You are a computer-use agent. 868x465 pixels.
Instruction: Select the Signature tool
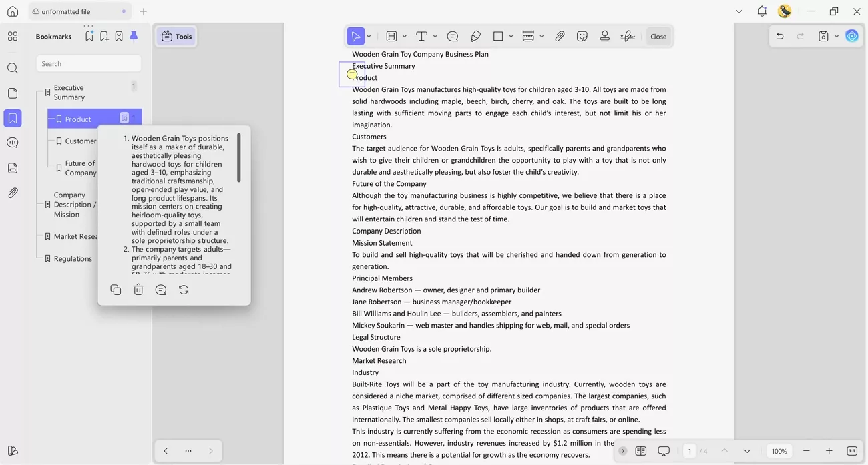coord(627,36)
